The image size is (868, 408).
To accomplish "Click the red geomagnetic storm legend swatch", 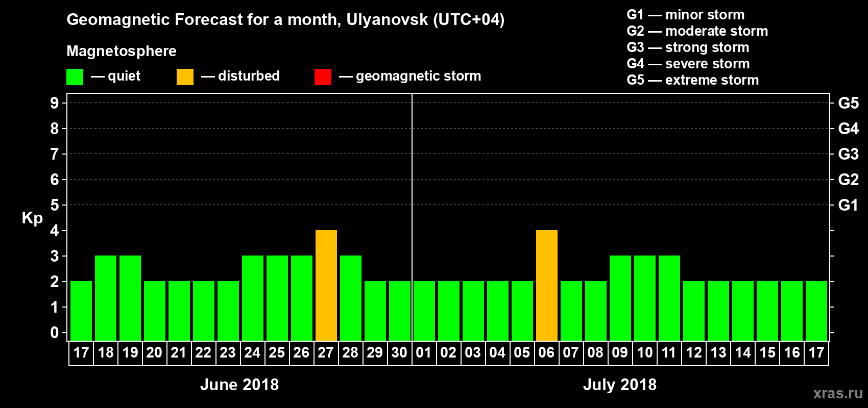I will tap(323, 77).
